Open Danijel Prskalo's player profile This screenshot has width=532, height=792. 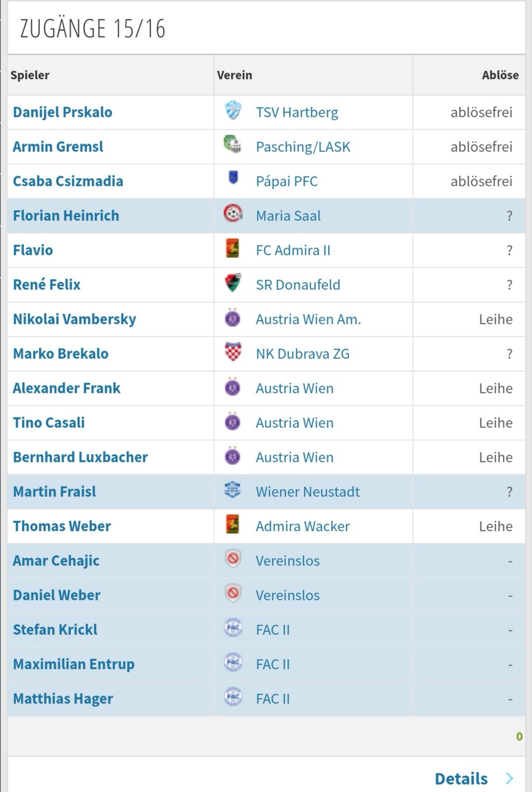[x=63, y=112]
